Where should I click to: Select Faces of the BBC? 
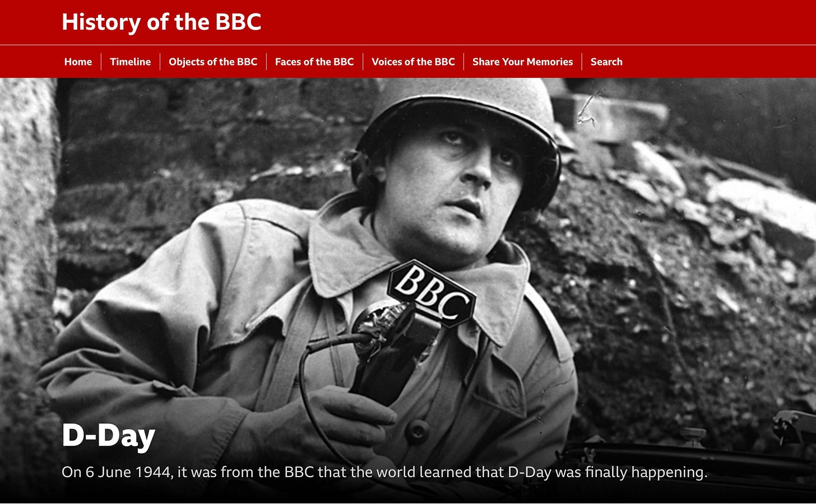(314, 62)
